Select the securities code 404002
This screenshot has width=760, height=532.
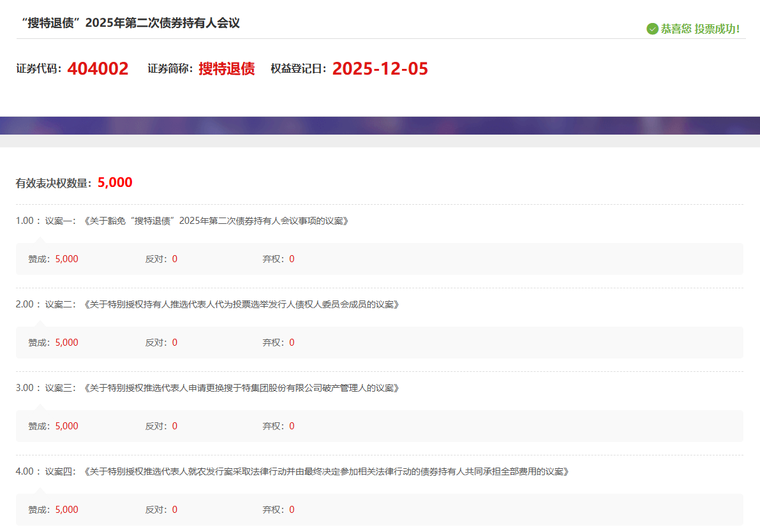98,68
